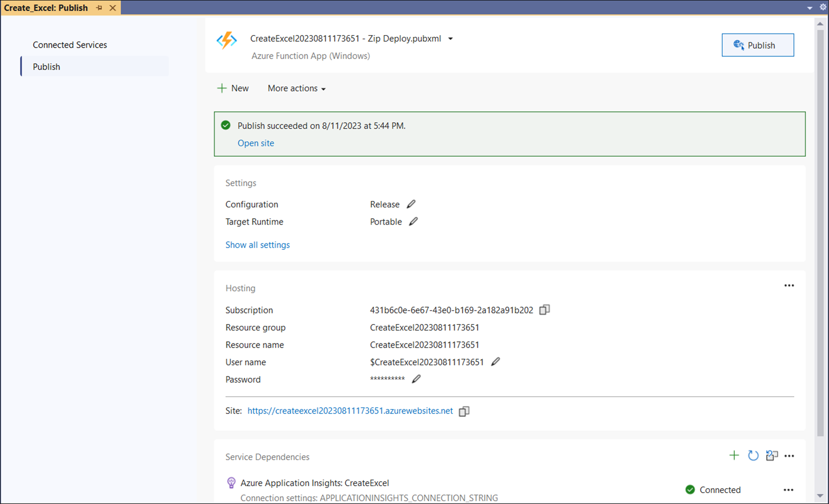829x504 pixels.
Task: Edit the Target Runtime pencil icon
Action: [x=413, y=222]
